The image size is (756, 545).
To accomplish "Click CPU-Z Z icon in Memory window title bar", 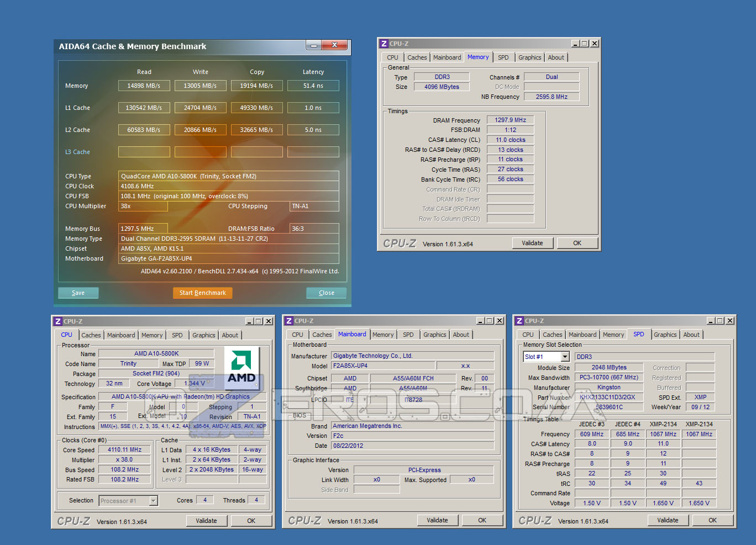I will 384,44.
